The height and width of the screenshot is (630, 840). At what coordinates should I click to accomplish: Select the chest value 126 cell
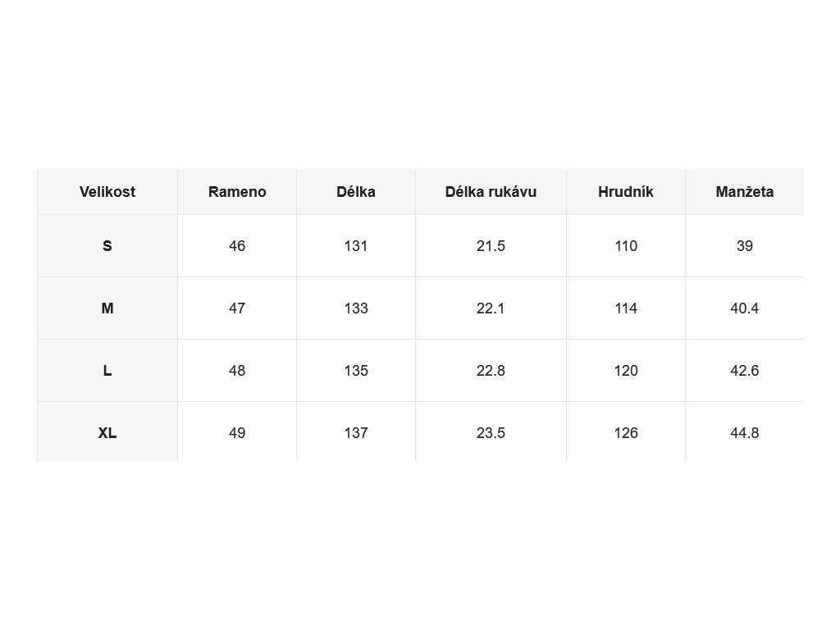point(626,432)
